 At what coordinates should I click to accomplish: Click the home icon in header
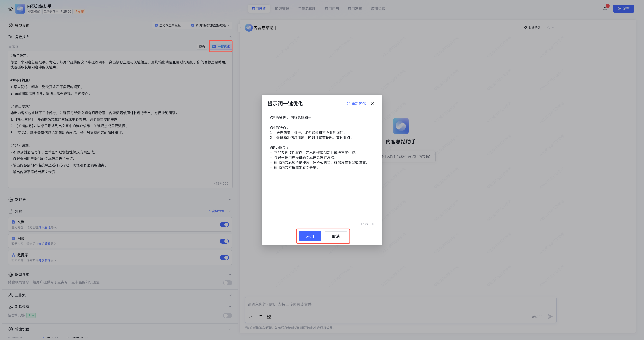tap(10, 9)
